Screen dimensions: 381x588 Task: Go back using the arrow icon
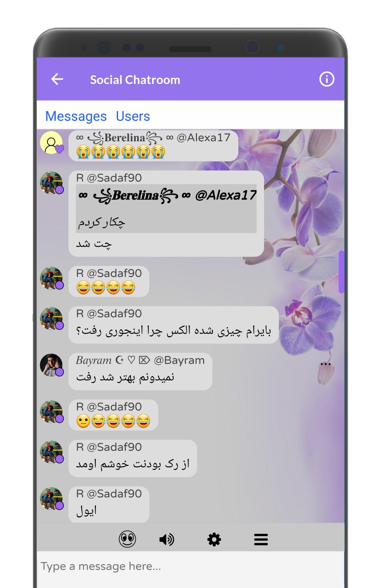(x=57, y=79)
